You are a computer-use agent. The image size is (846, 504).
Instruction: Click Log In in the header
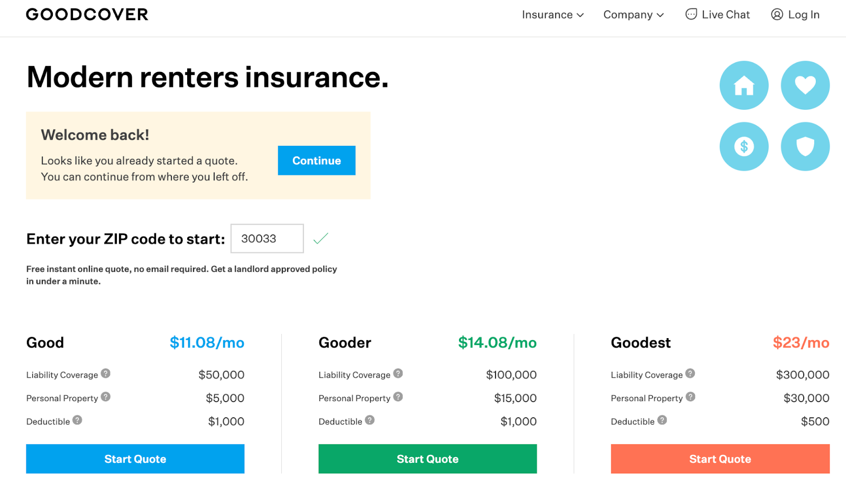coord(795,15)
